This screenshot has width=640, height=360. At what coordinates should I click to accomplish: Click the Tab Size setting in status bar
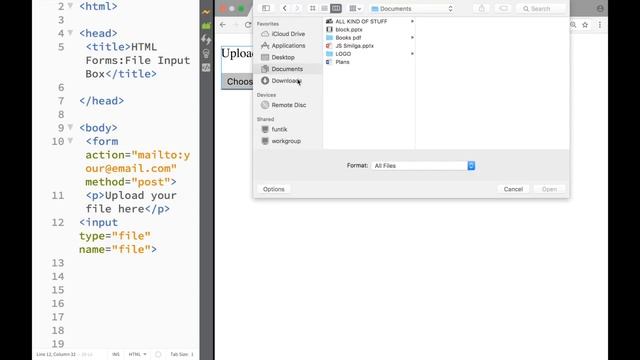[182, 354]
